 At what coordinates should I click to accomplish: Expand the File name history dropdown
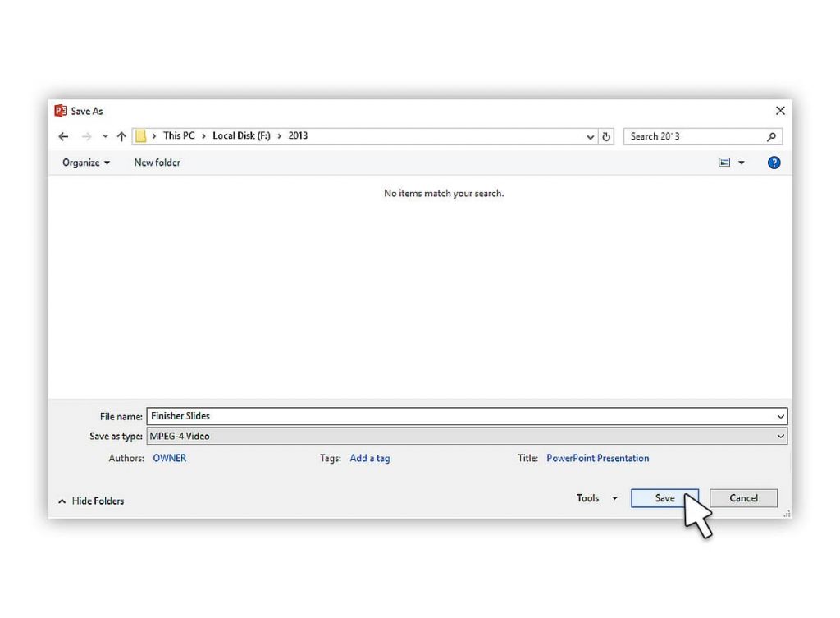tap(780, 416)
